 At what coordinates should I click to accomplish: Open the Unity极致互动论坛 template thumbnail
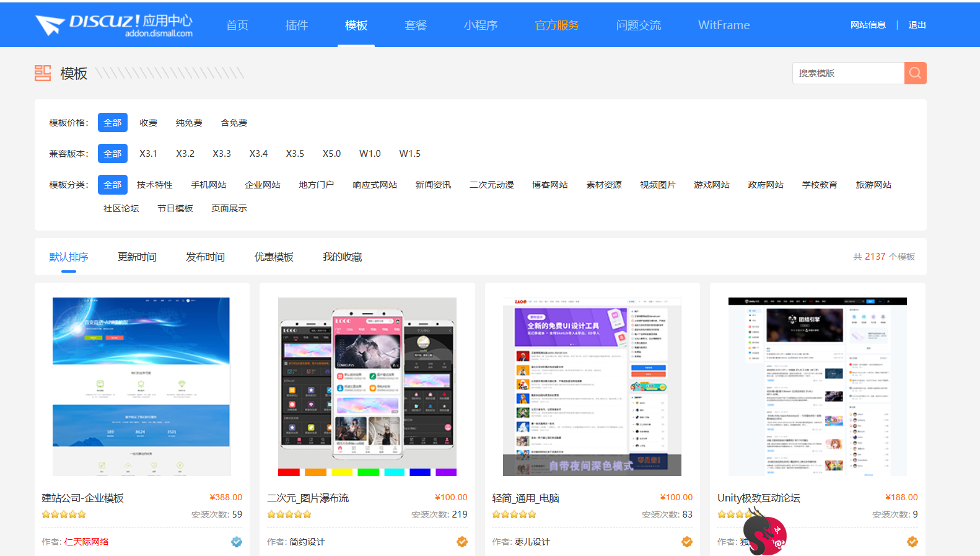click(817, 386)
